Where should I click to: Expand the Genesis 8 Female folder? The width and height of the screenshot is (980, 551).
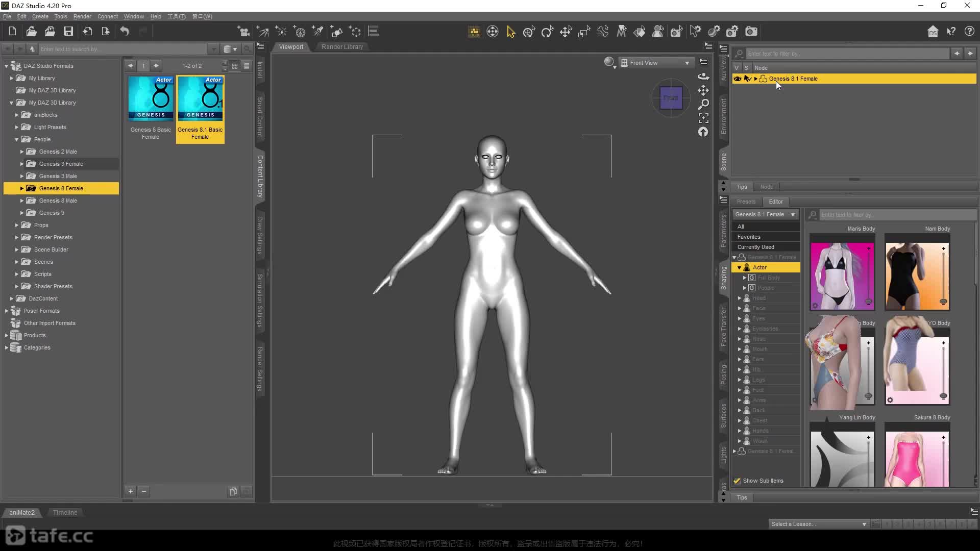tap(21, 188)
